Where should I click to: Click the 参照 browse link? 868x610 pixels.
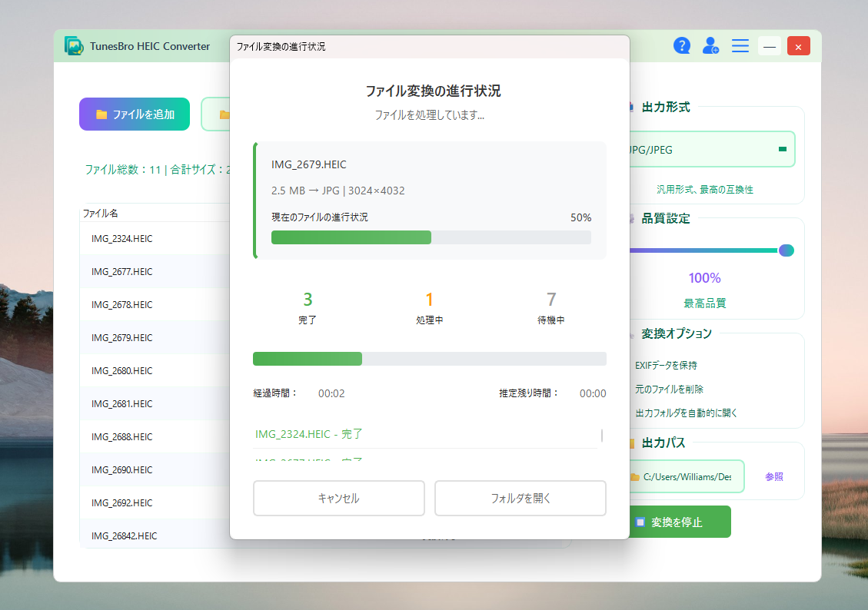[x=773, y=477]
